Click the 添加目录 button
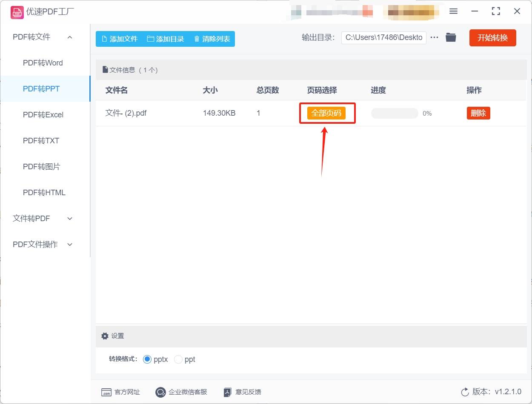Screen dimensions: 532x404 click(166, 39)
